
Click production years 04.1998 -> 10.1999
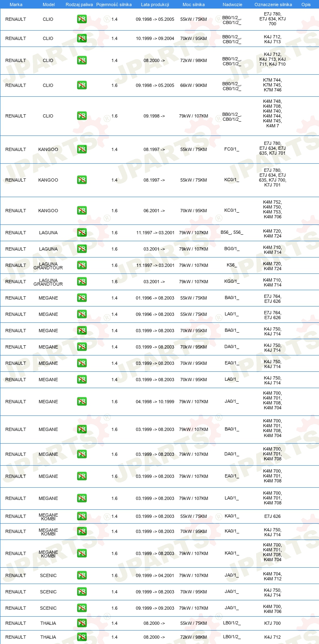click(x=155, y=402)
